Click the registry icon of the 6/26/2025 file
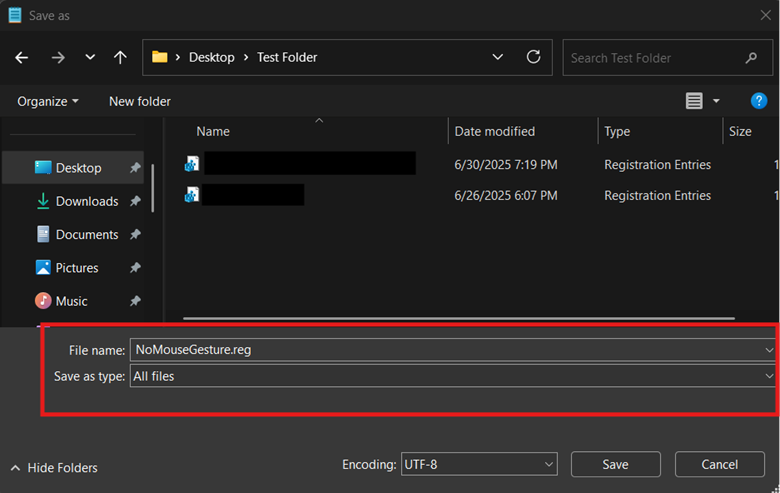Image resolution: width=780 pixels, height=493 pixels. pos(192,195)
